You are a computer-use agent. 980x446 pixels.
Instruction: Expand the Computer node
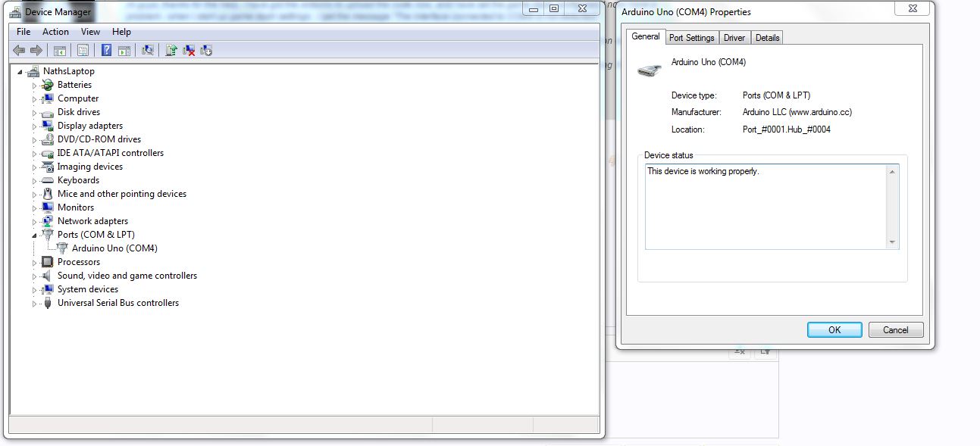click(34, 98)
